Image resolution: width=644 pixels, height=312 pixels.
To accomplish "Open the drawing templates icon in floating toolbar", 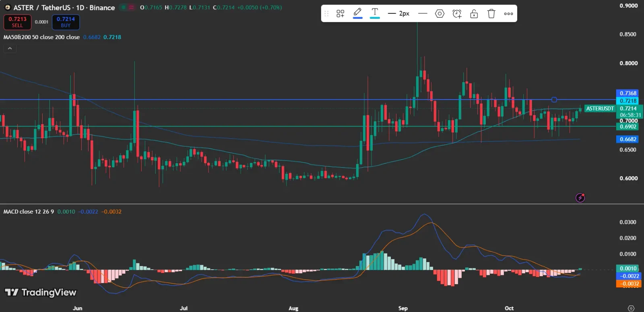I will pos(341,14).
